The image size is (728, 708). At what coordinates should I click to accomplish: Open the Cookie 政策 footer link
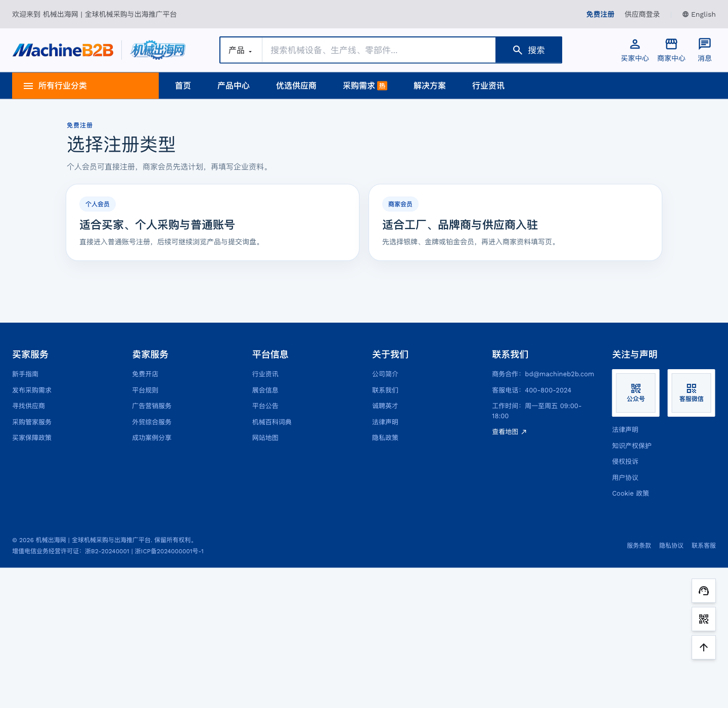pos(630,494)
